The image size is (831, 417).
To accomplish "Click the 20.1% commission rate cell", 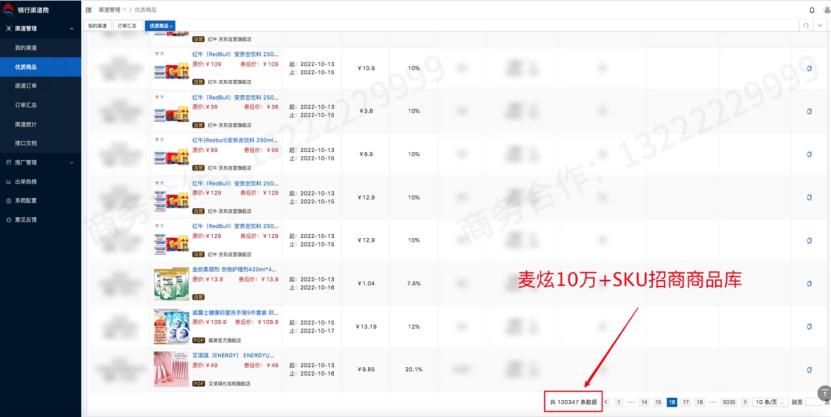I will coord(414,369).
